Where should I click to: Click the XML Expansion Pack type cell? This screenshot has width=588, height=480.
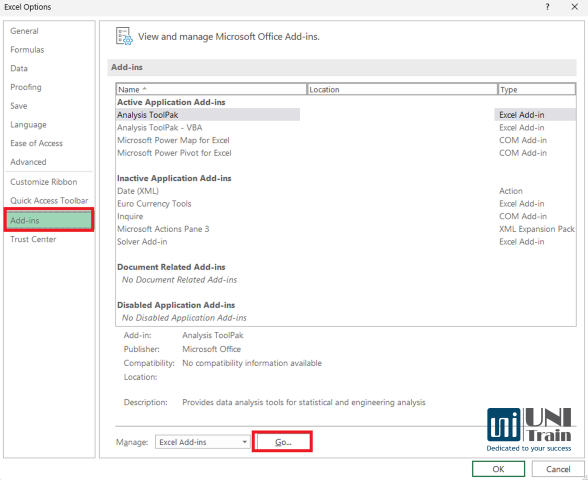point(537,229)
